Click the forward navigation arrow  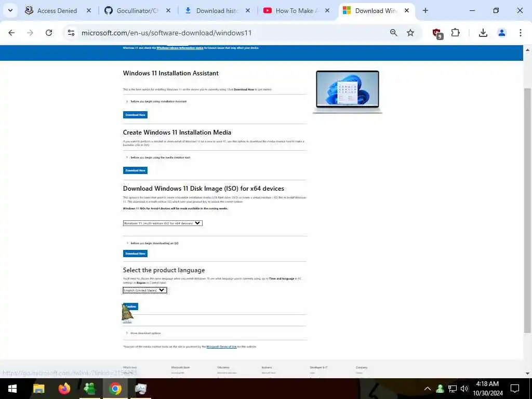(30, 33)
